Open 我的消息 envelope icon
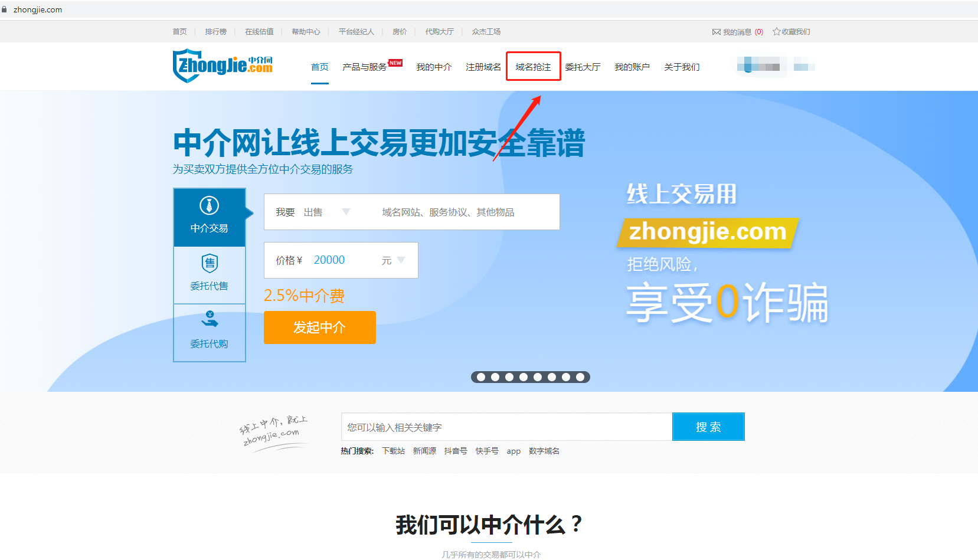The width and height of the screenshot is (978, 560). pos(716,32)
